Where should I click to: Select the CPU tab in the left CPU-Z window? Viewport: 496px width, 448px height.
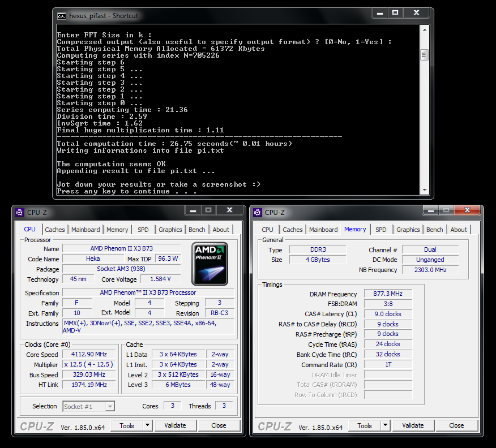click(30, 229)
